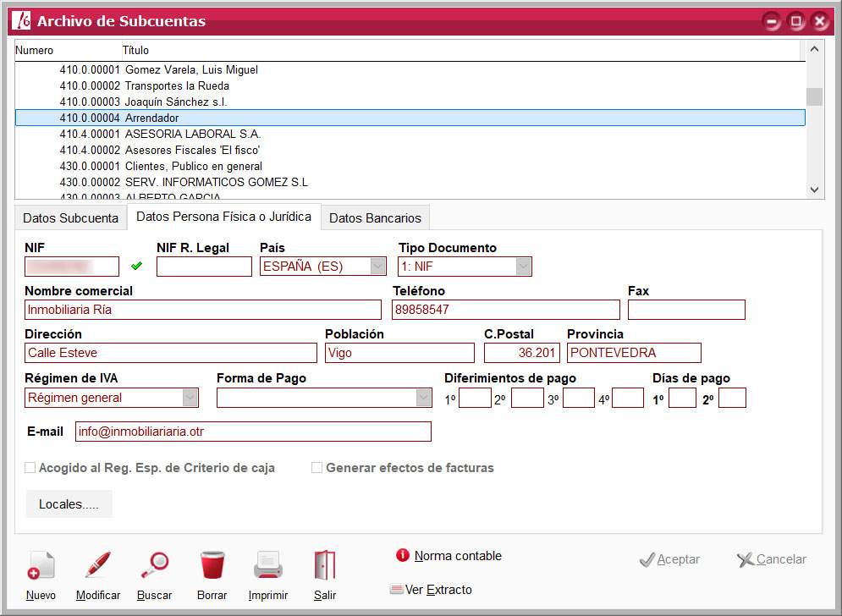Click the 1º Diferimientos de pago field
The height and width of the screenshot is (616, 842).
click(476, 398)
